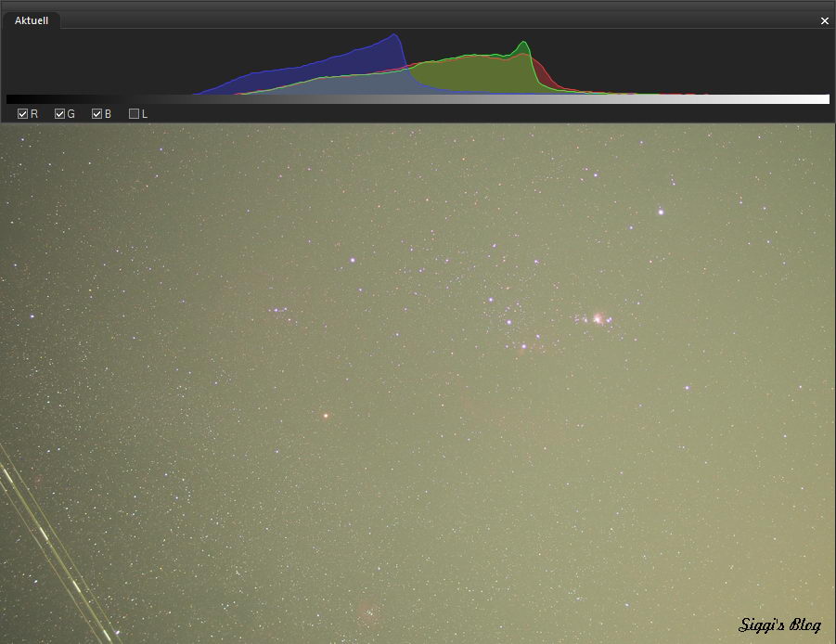Toggle the G channel checkbox
The width and height of the screenshot is (836, 644).
(x=60, y=114)
